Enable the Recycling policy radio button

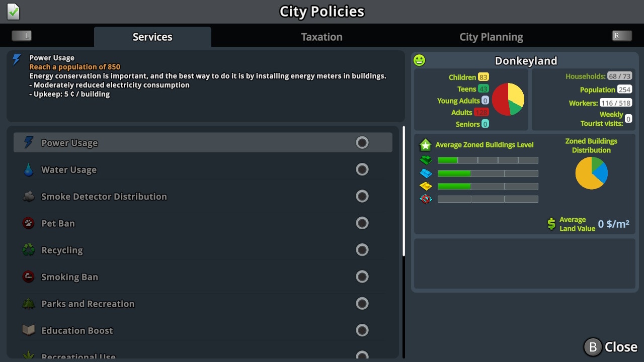(362, 250)
